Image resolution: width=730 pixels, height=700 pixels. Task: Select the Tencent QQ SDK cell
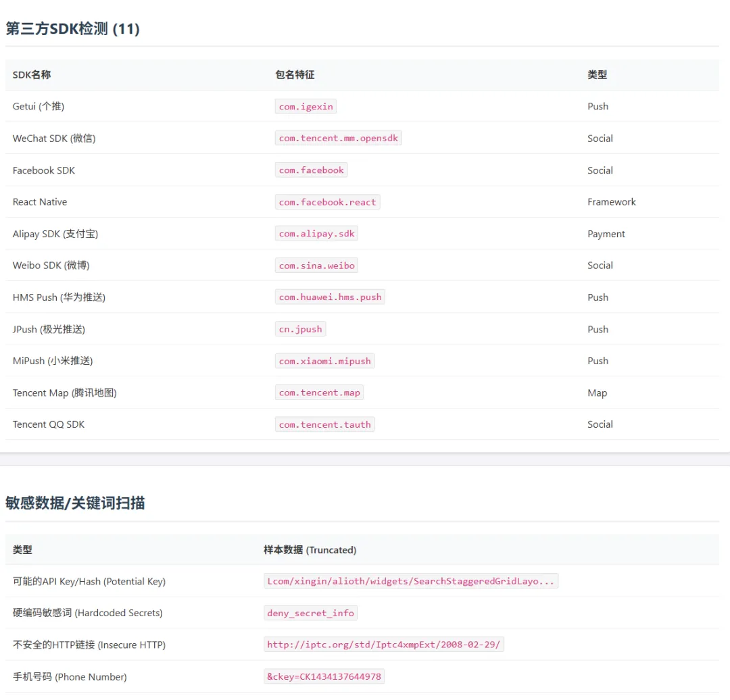point(49,424)
